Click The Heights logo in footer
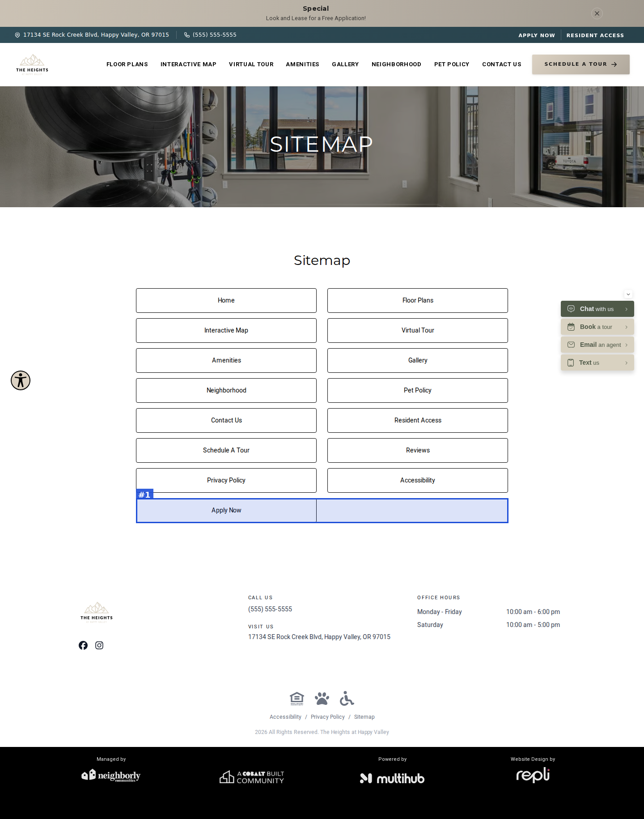644x819 pixels. click(x=97, y=613)
